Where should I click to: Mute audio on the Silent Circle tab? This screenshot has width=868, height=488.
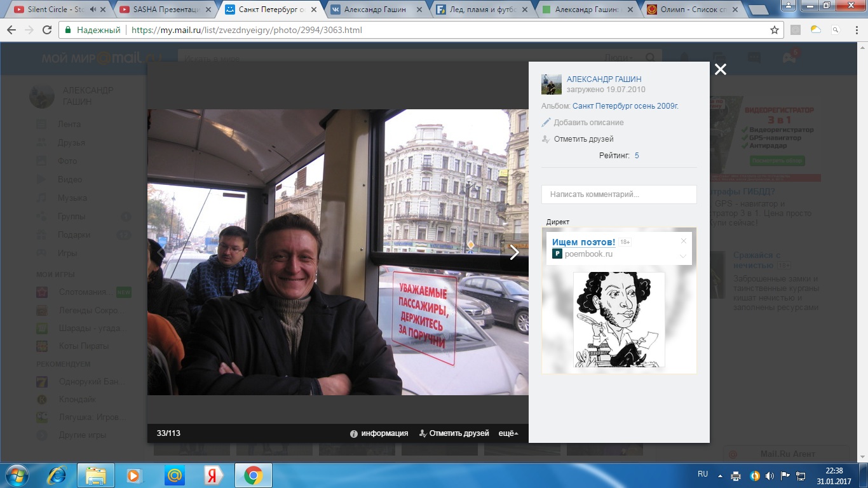click(93, 10)
